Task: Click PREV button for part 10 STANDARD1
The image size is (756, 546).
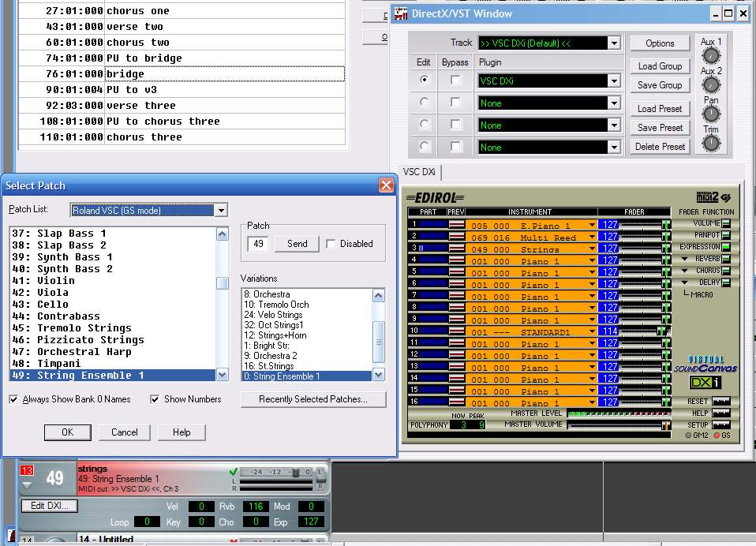Action: click(457, 331)
